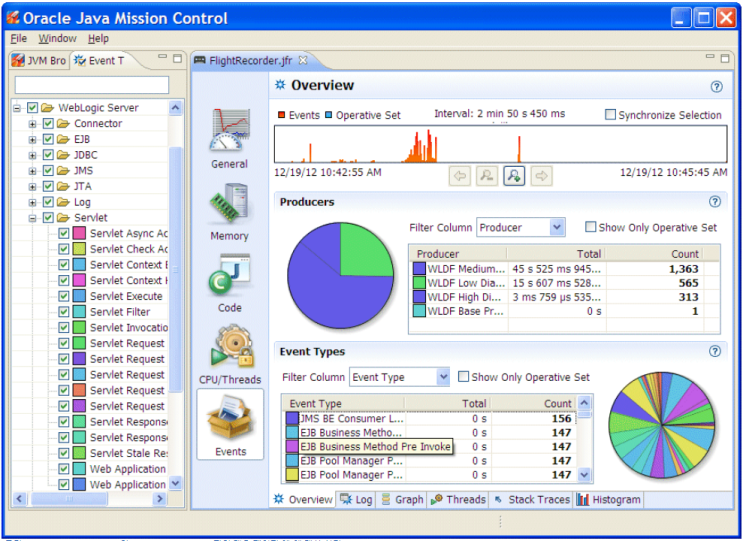Click the Producers section help icon
743x541 pixels.
coord(715,202)
